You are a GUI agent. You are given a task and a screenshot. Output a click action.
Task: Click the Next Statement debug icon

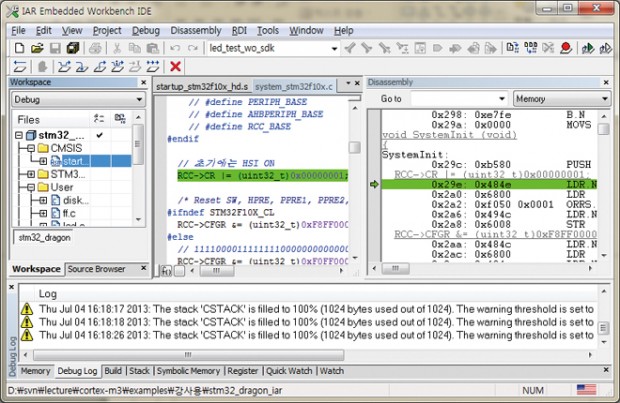tap(117, 66)
